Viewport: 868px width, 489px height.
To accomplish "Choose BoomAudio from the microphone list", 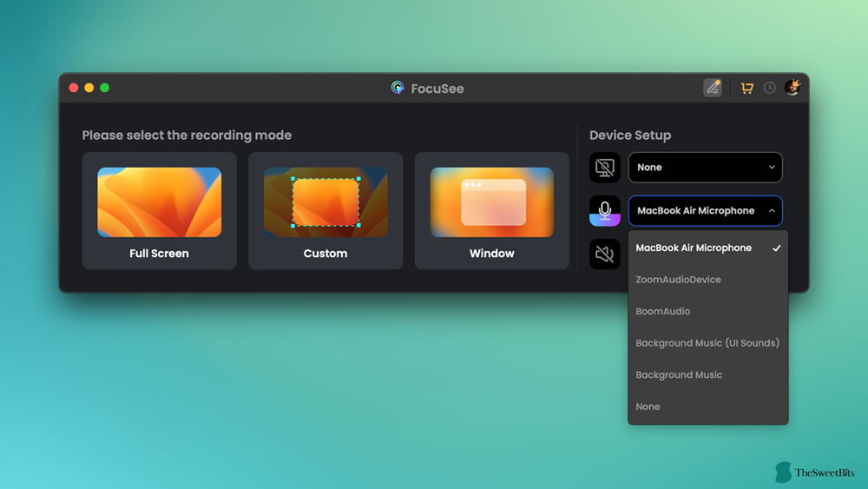I will click(x=707, y=311).
